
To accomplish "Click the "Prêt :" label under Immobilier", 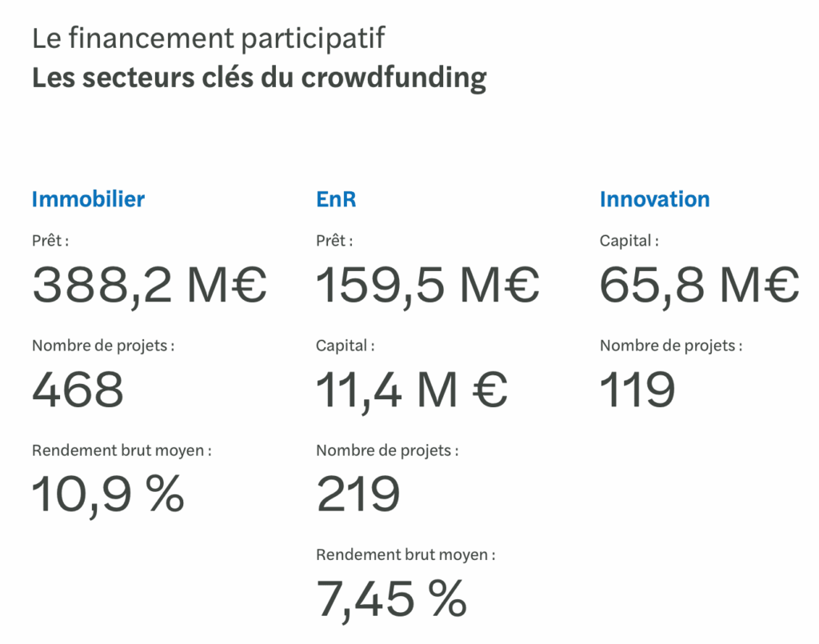I will (x=50, y=241).
